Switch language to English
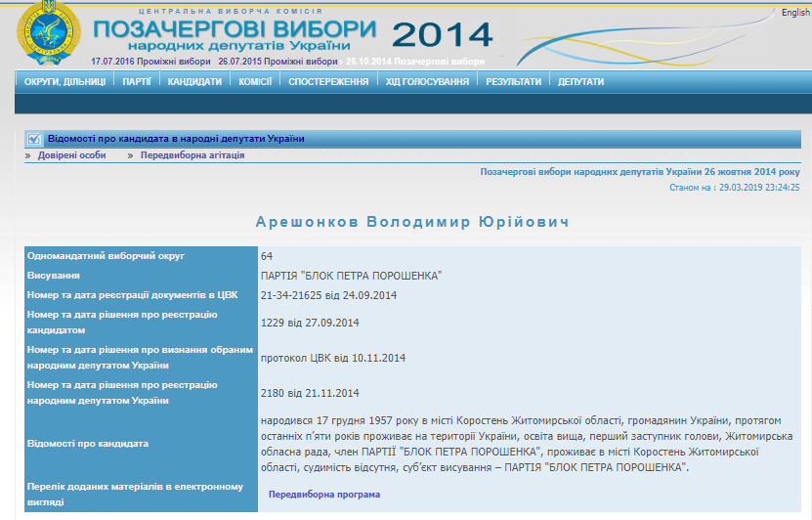Image resolution: width=812 pixels, height=520 pixels. [794, 13]
